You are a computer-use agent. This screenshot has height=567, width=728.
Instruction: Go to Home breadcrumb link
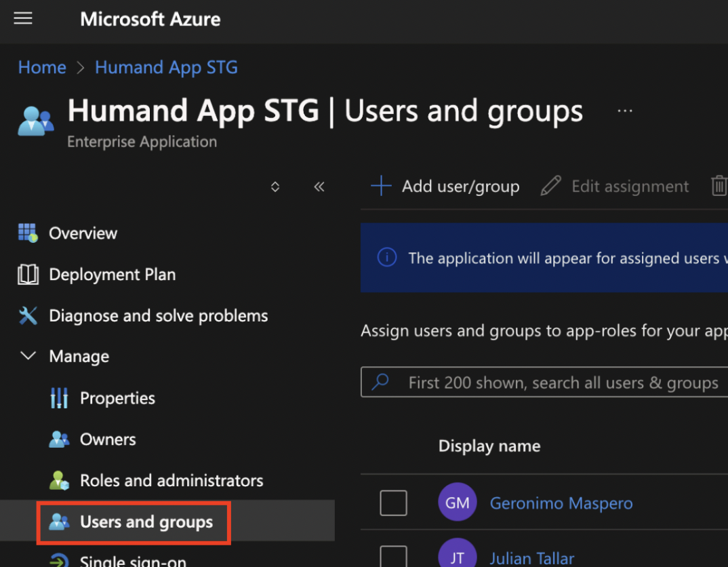point(42,68)
